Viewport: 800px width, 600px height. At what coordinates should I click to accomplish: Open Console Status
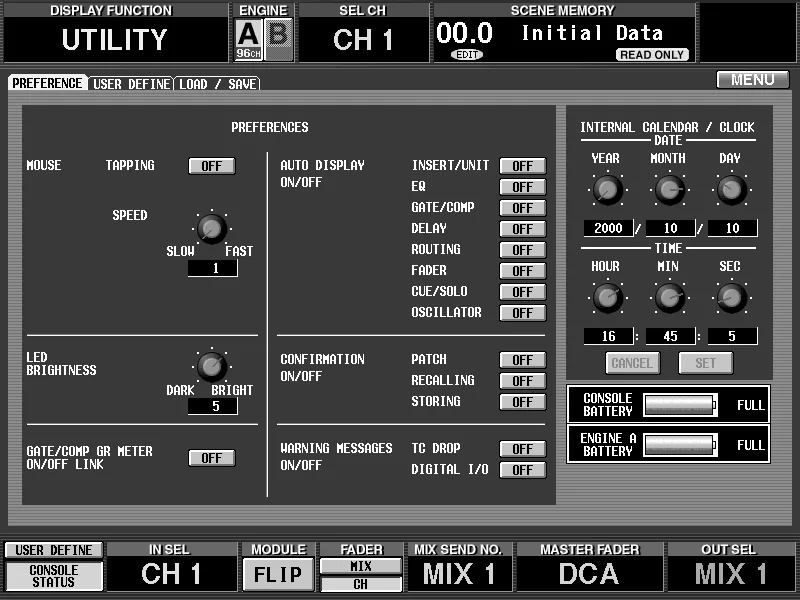[x=54, y=576]
